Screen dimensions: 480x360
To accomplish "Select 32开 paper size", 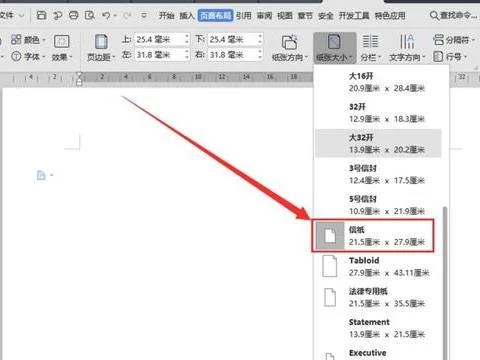I will [x=378, y=113].
